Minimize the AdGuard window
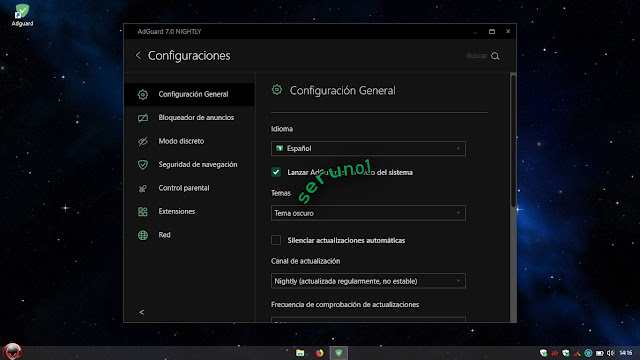This screenshot has height=360, width=640. pos(476,32)
